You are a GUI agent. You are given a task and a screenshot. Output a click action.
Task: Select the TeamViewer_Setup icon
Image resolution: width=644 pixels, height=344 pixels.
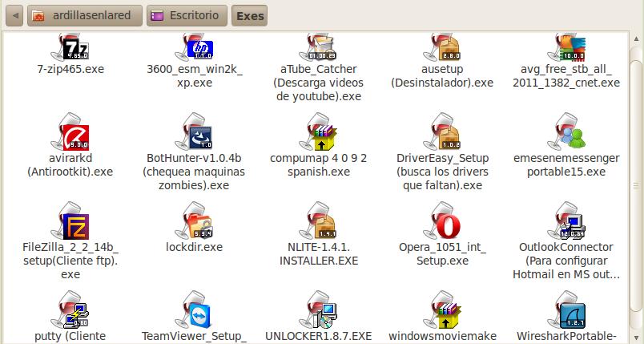[195, 310]
